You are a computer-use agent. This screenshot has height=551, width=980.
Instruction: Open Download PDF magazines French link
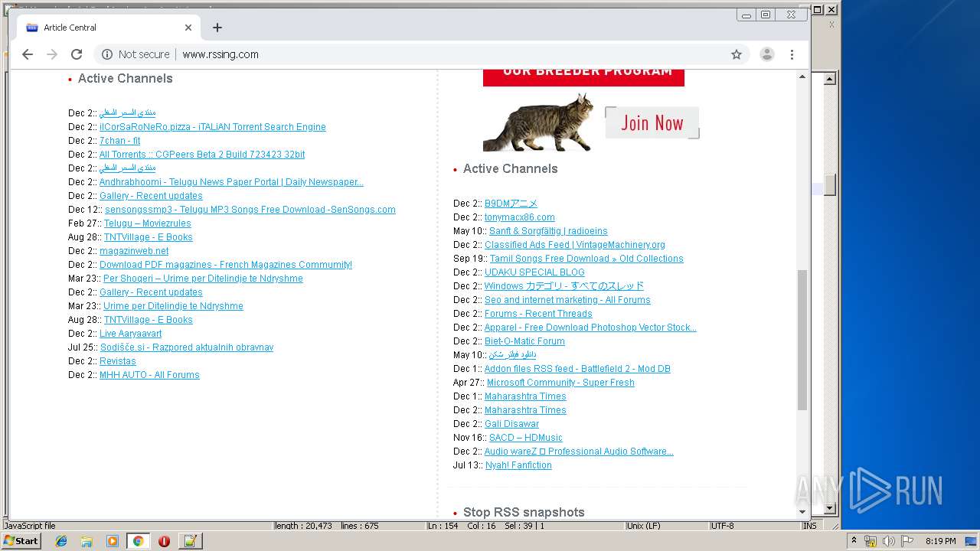pyautogui.click(x=226, y=265)
